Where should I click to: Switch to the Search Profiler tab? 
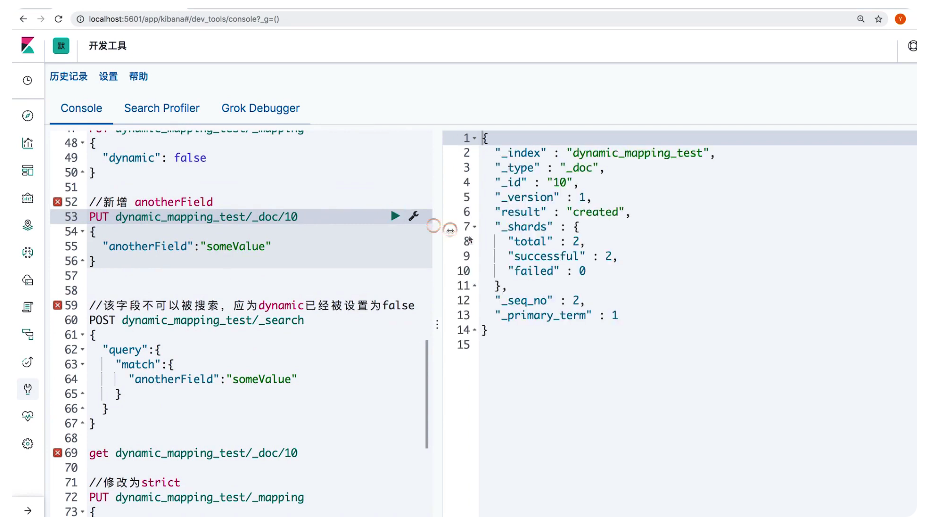(x=162, y=108)
